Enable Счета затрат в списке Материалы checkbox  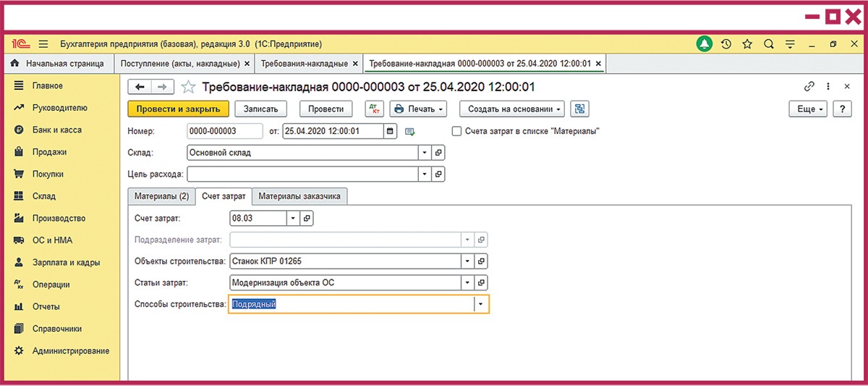pos(456,131)
